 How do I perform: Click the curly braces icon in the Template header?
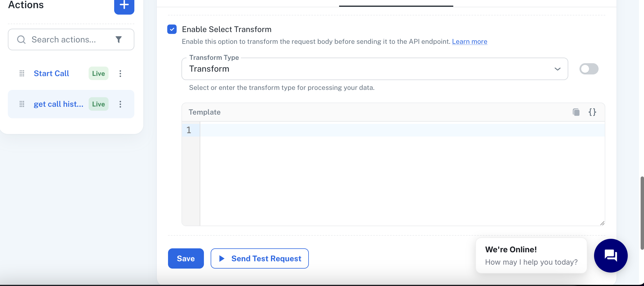coord(592,112)
